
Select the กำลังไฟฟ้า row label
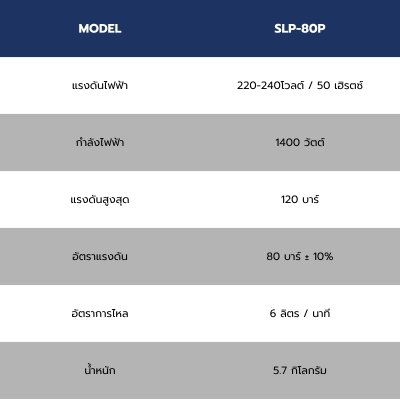(x=100, y=142)
